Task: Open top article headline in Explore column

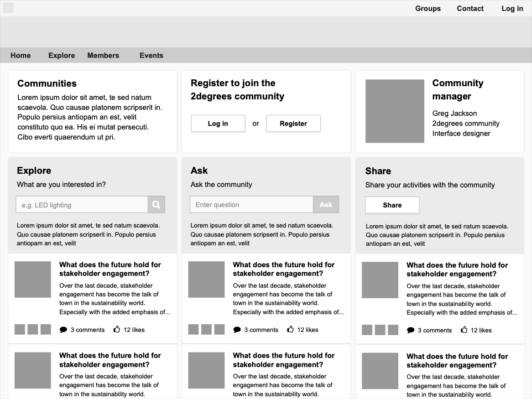Action: pos(110,269)
